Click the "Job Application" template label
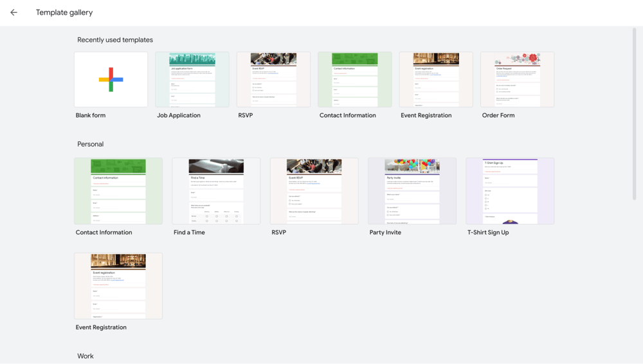Screen dimensions: 643x364 [179, 116]
